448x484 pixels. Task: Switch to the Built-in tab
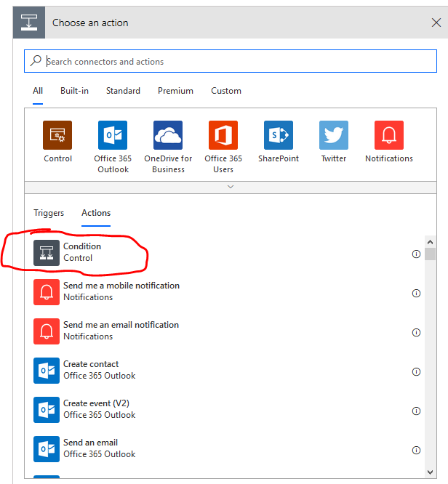click(74, 91)
